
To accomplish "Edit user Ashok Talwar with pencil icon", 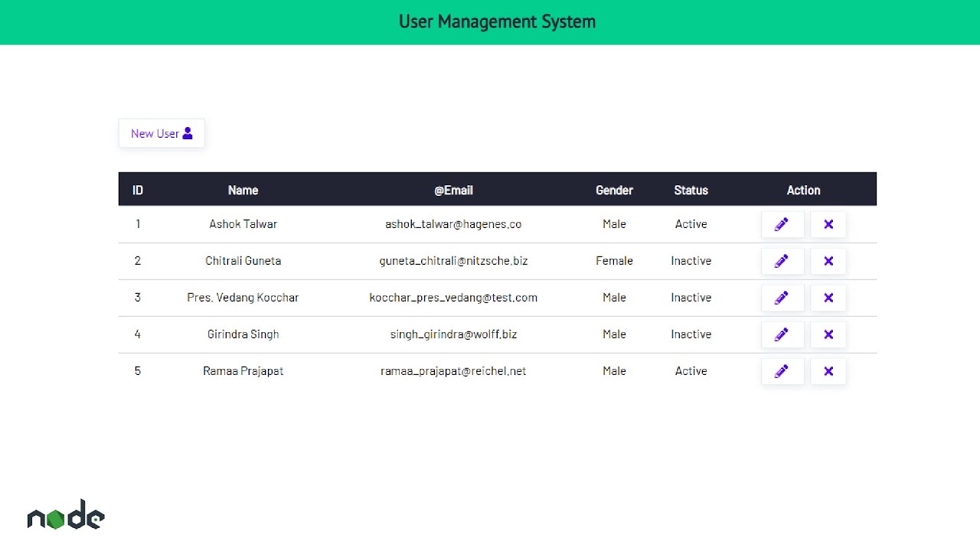I will click(x=782, y=224).
